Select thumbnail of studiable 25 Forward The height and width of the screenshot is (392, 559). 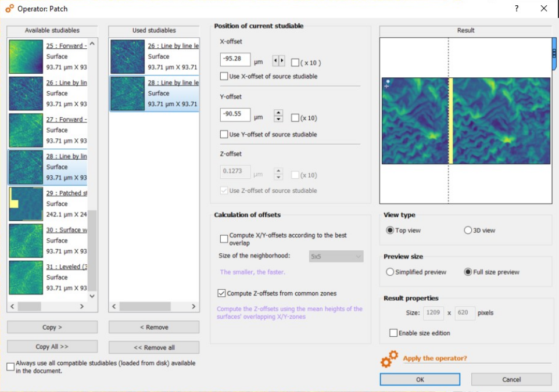[x=26, y=57]
